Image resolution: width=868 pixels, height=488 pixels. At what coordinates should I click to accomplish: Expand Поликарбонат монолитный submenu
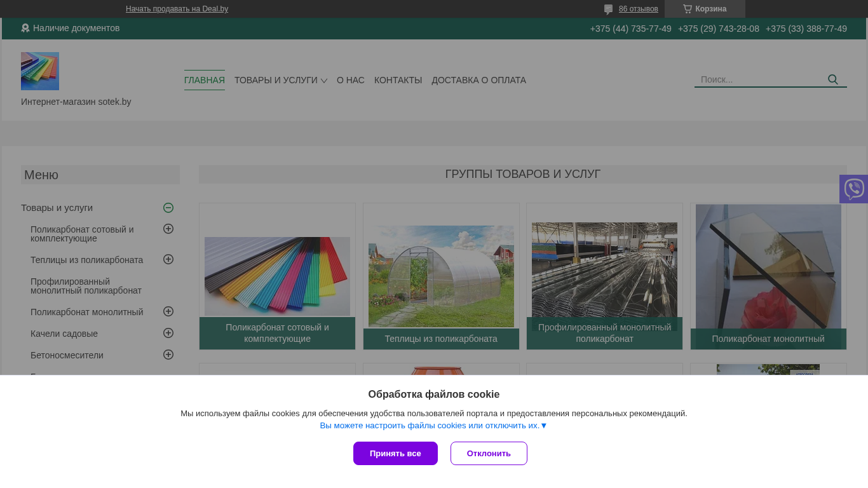(x=168, y=311)
